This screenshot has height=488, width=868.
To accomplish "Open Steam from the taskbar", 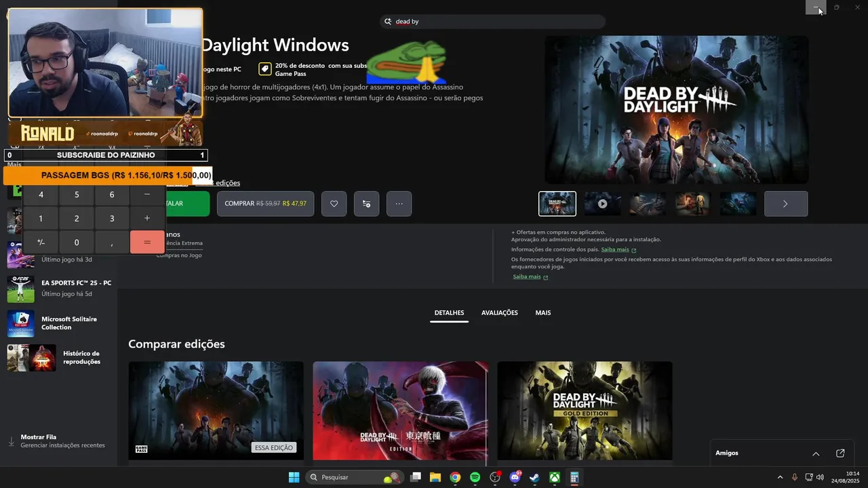I will click(x=534, y=477).
